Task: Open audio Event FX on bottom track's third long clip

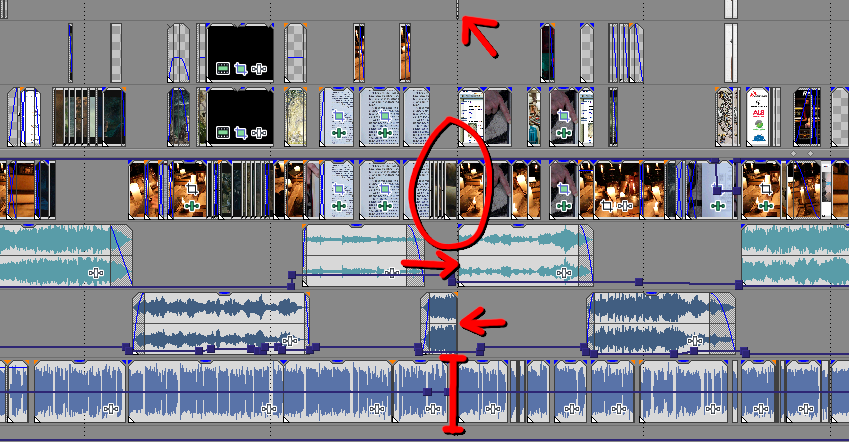Action: pyautogui.click(x=377, y=408)
